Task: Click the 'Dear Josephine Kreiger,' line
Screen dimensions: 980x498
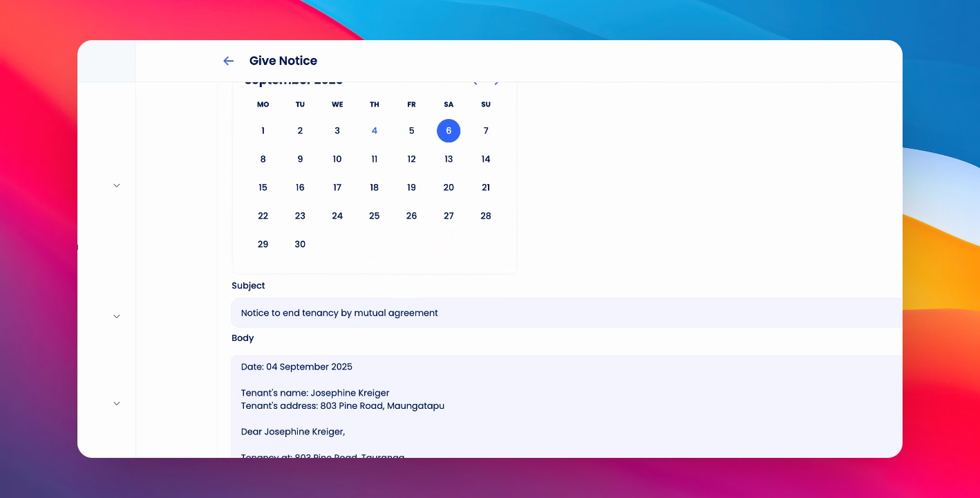Action: click(x=293, y=432)
